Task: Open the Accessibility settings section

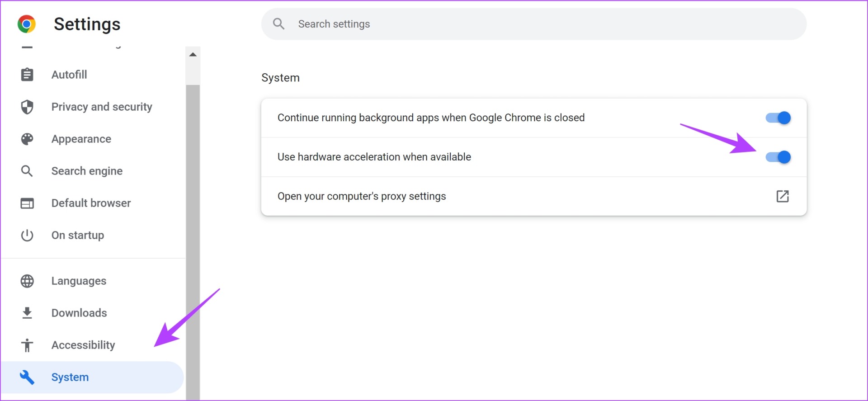Action: [x=83, y=345]
